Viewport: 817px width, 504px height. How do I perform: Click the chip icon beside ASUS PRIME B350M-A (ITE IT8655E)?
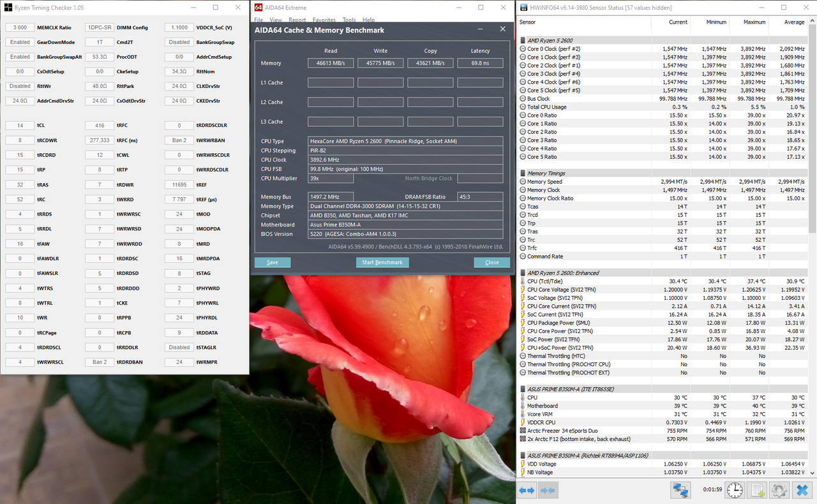point(523,389)
